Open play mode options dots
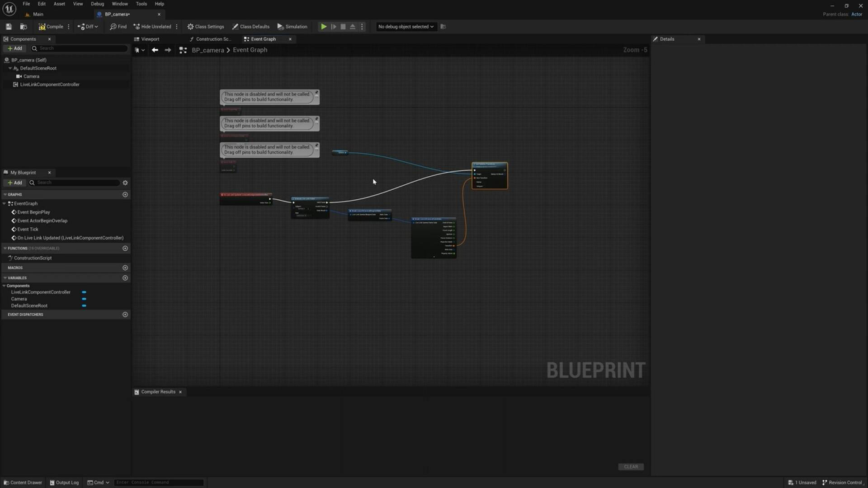Screen dimensions: 868x488 click(x=362, y=27)
